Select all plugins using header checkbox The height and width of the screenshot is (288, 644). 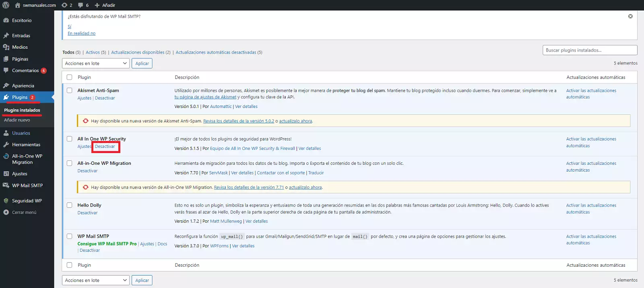click(70, 77)
